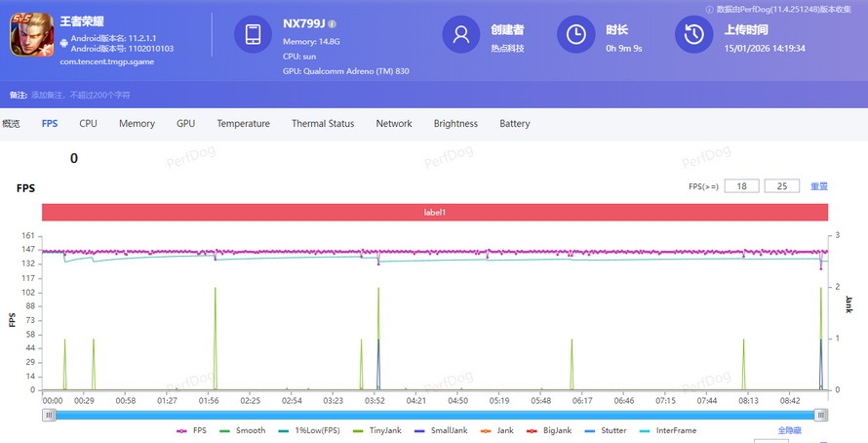Click the blue time range slider bar
Image resolution: width=868 pixels, height=443 pixels.
435,415
